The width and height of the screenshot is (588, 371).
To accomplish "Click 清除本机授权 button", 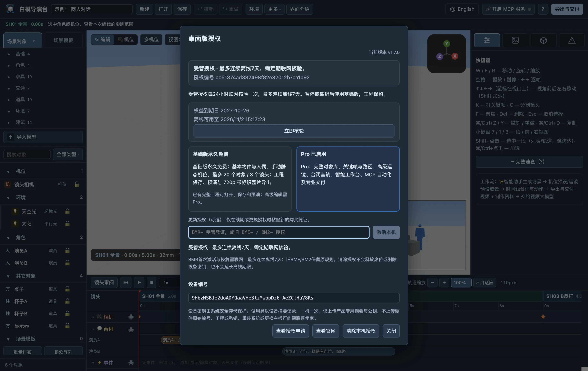I will click(361, 331).
